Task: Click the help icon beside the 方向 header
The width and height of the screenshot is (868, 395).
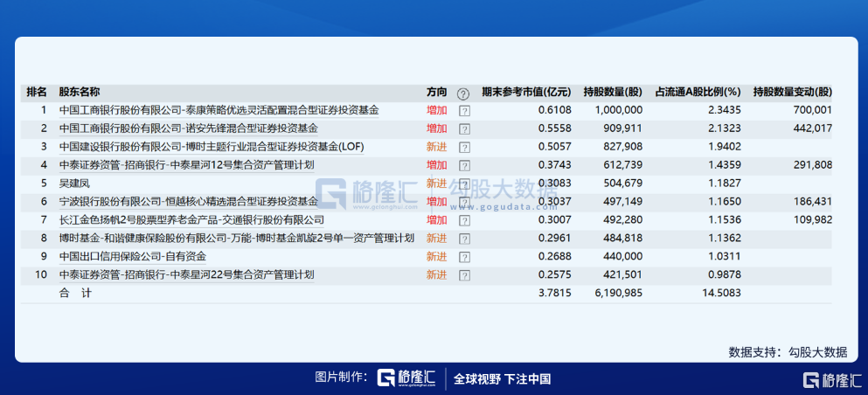Action: (x=463, y=93)
